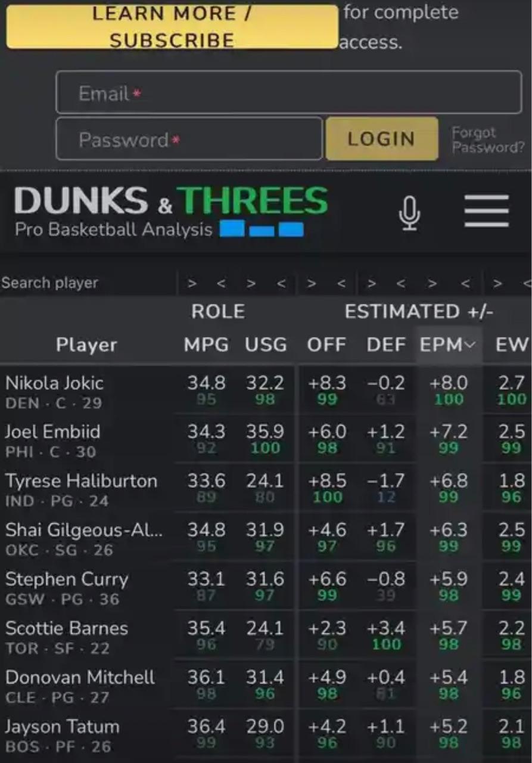Screen dimensions: 532x763
Task: Focus the Password input field
Action: point(189,139)
